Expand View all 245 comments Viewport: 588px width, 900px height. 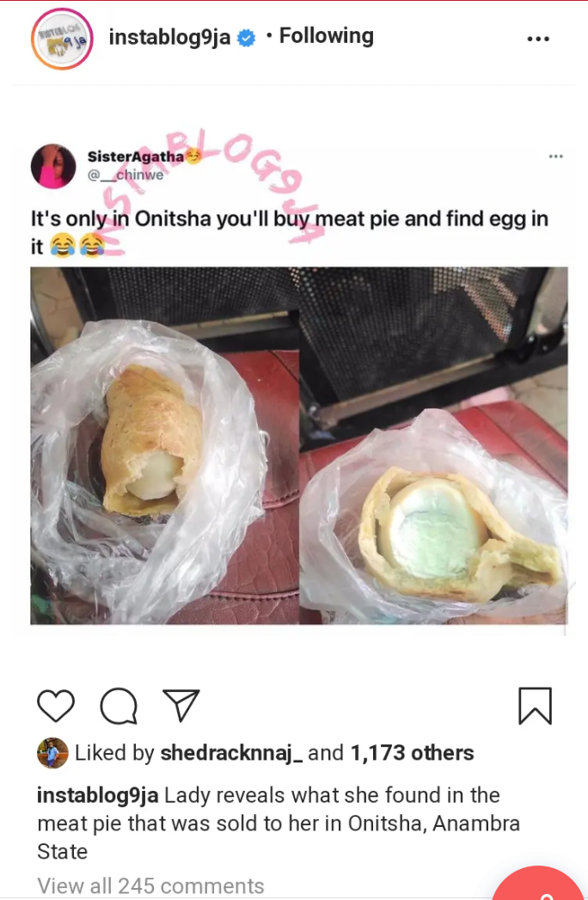[x=150, y=885]
